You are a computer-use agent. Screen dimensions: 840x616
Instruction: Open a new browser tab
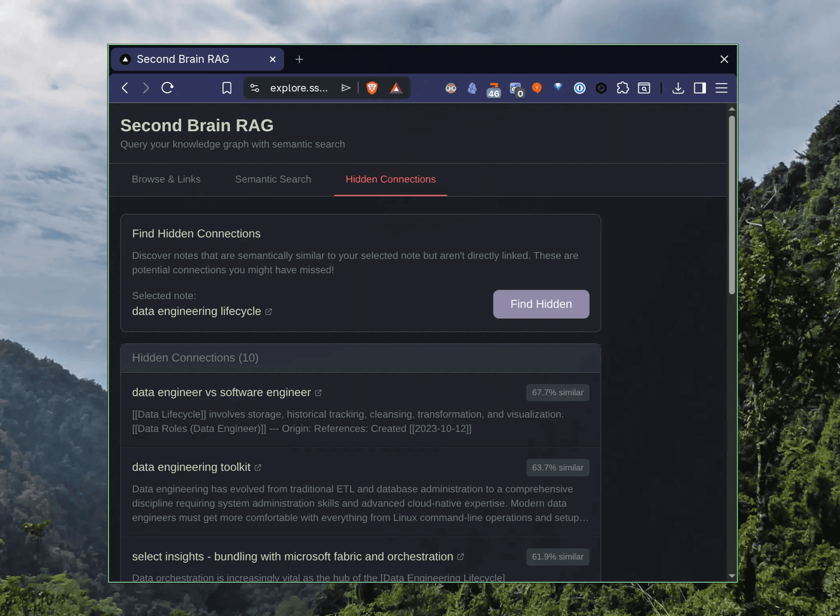[299, 59]
